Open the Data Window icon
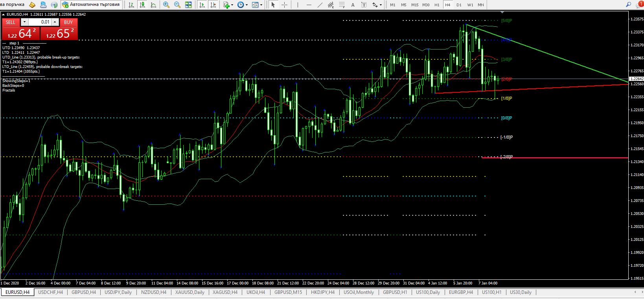 click(x=43, y=5)
